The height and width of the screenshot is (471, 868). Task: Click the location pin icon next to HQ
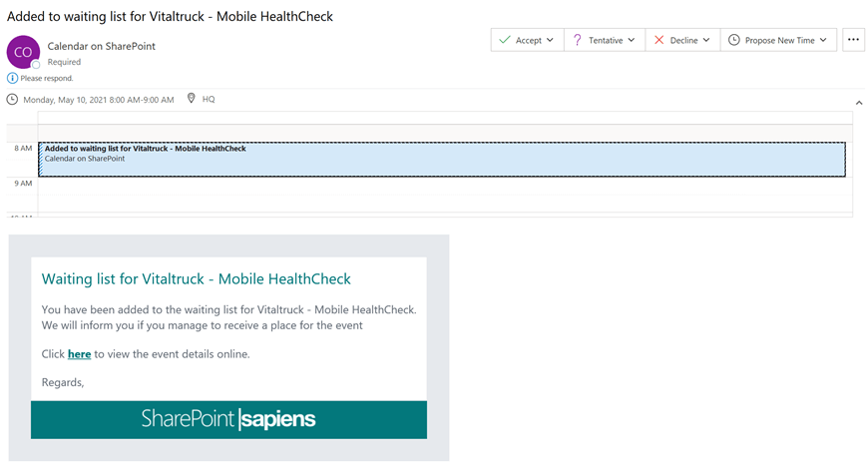coord(191,99)
